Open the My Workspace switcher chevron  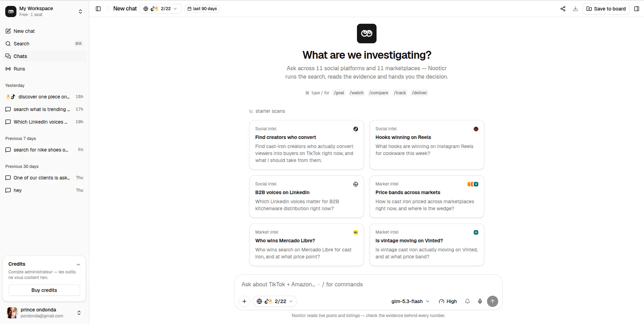[80, 12]
